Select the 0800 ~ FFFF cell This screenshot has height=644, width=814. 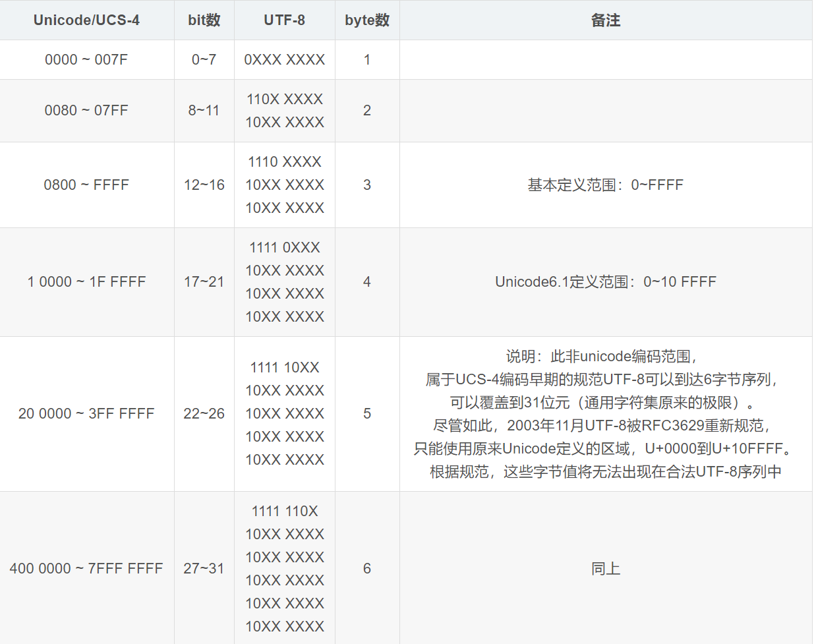pos(86,185)
